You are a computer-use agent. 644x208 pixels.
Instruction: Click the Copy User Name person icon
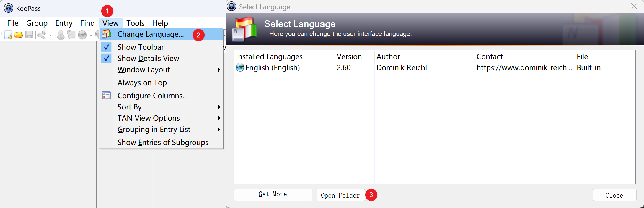[x=61, y=35]
